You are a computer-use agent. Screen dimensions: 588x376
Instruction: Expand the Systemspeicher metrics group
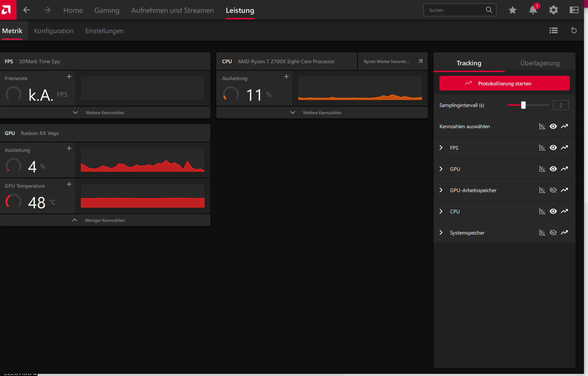click(441, 232)
